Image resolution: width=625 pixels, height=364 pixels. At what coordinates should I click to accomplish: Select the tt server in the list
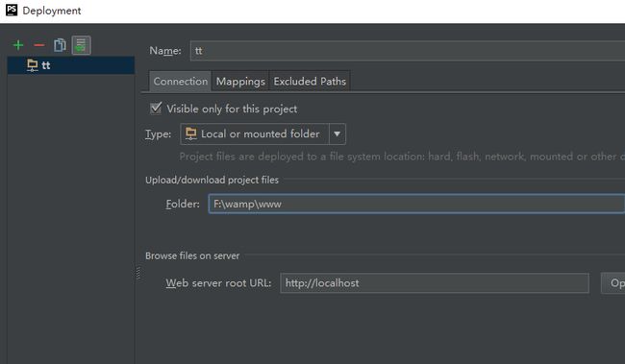[x=71, y=65]
